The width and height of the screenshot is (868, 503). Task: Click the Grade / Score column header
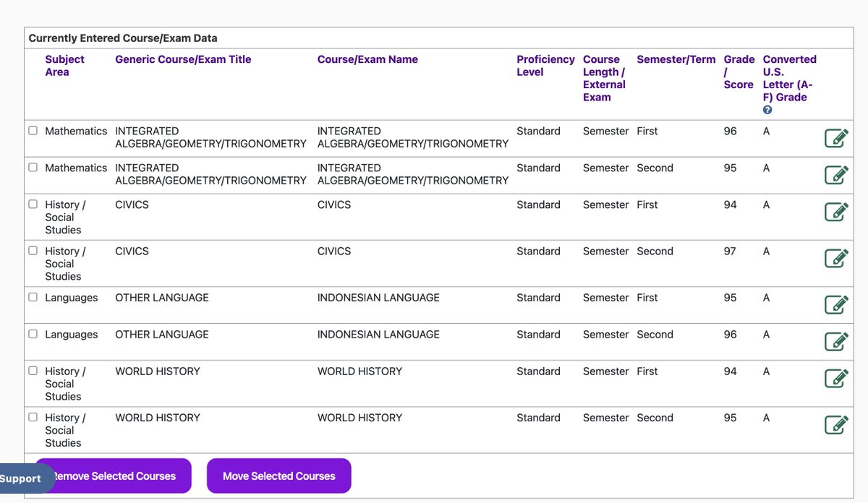739,72
